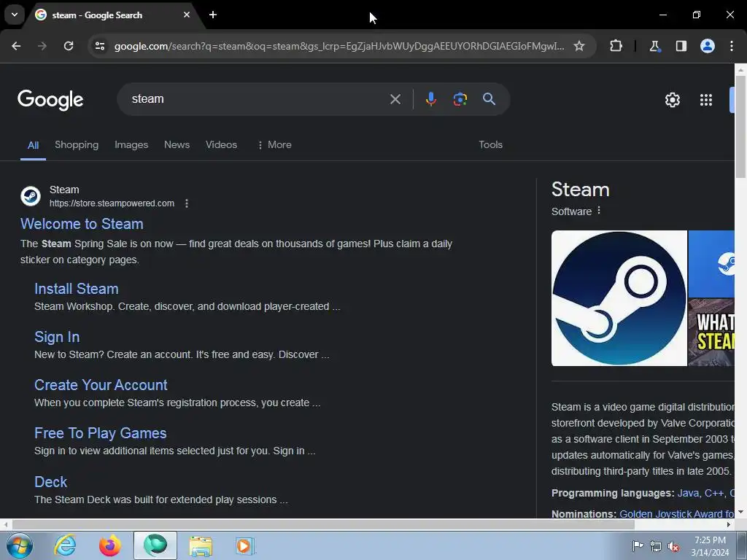Close the steam Google Search tab
Screen dimensions: 747x560
coord(186,15)
